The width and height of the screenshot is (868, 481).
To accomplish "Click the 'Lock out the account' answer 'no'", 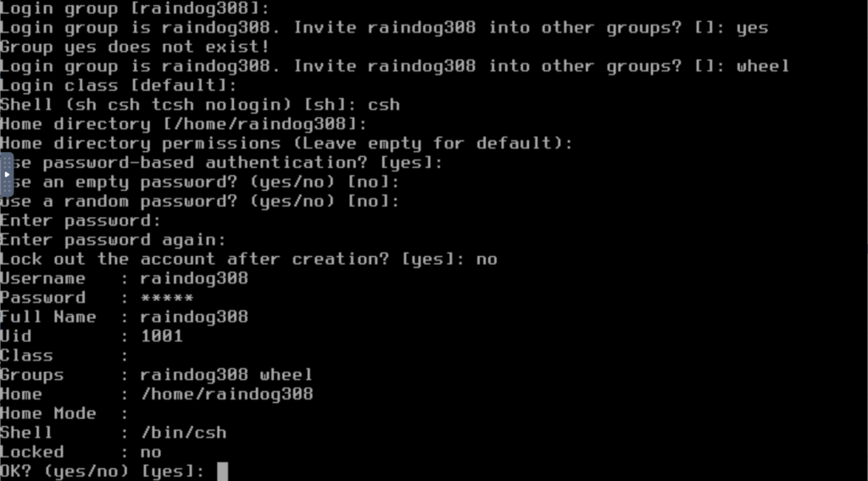I will 487,260.
